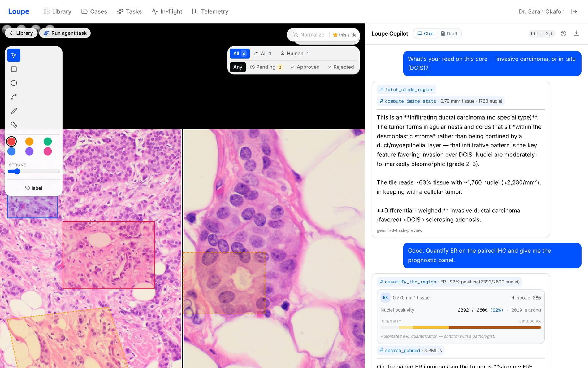Click the intensity distribution bar
This screenshot has height=368, width=588.
461,327
